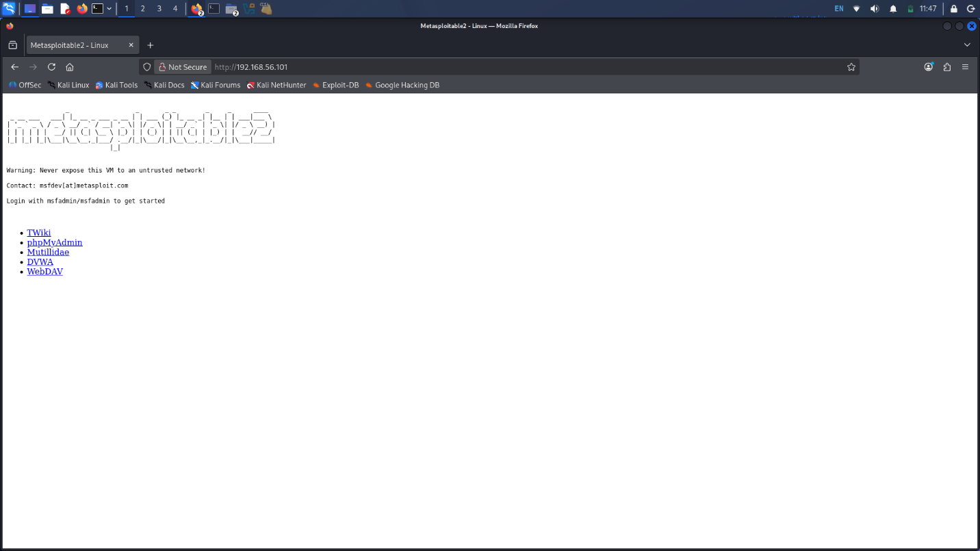Select the file manager window group in the taskbar

point(231,9)
